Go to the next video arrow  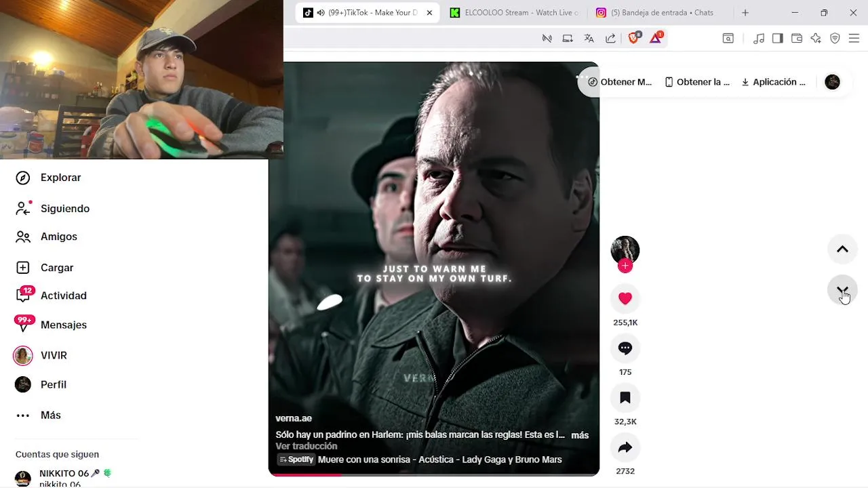pyautogui.click(x=842, y=290)
